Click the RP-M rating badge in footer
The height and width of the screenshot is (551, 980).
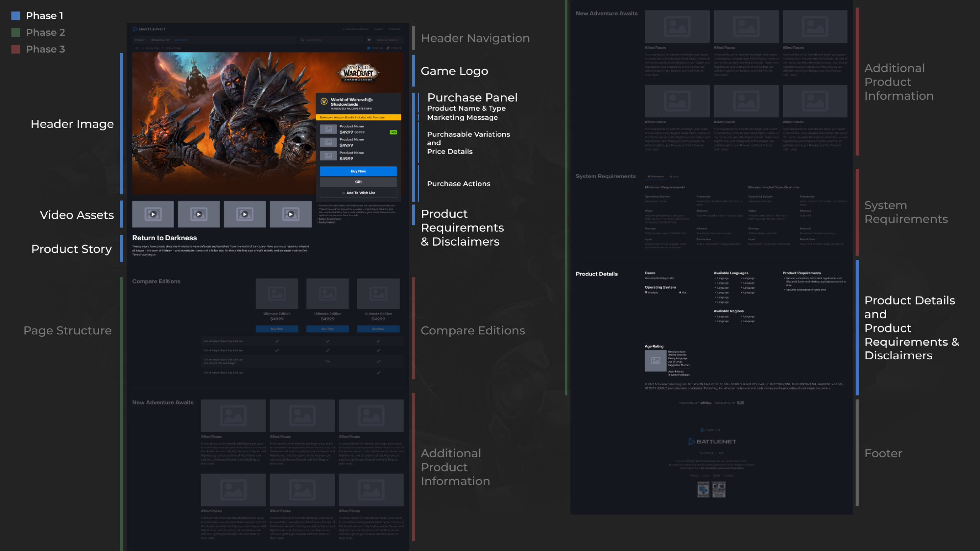(x=719, y=489)
